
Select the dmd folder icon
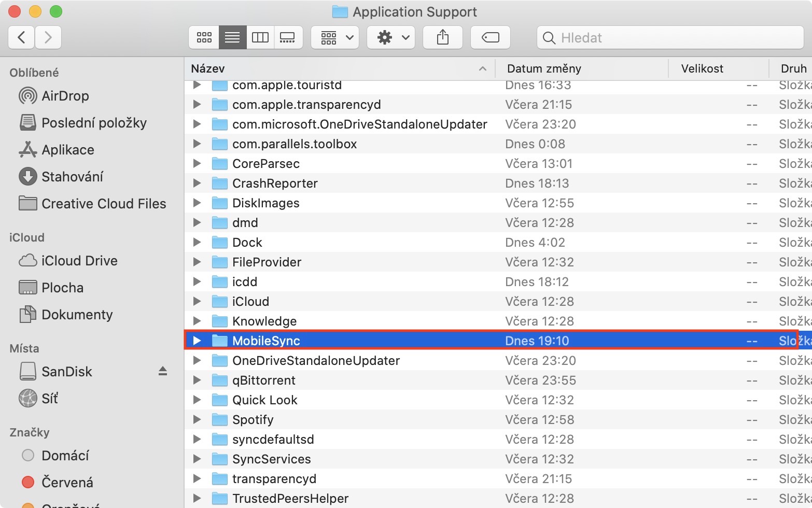220,222
